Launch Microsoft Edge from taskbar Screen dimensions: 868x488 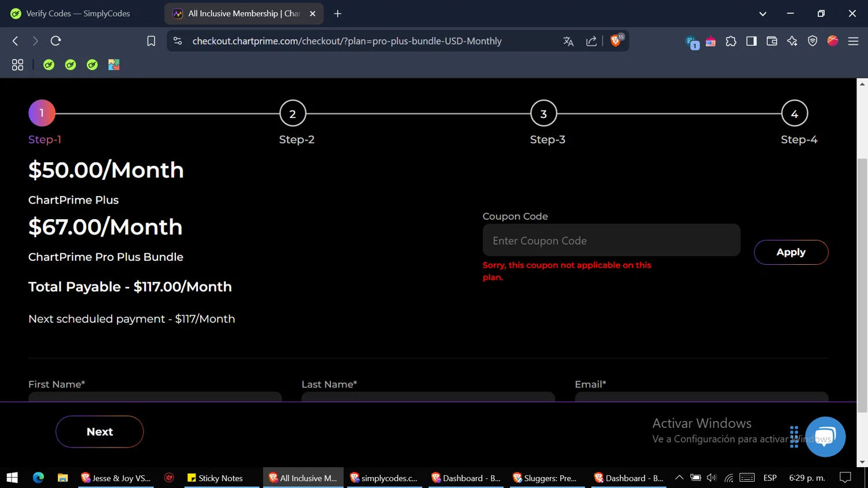point(38,478)
